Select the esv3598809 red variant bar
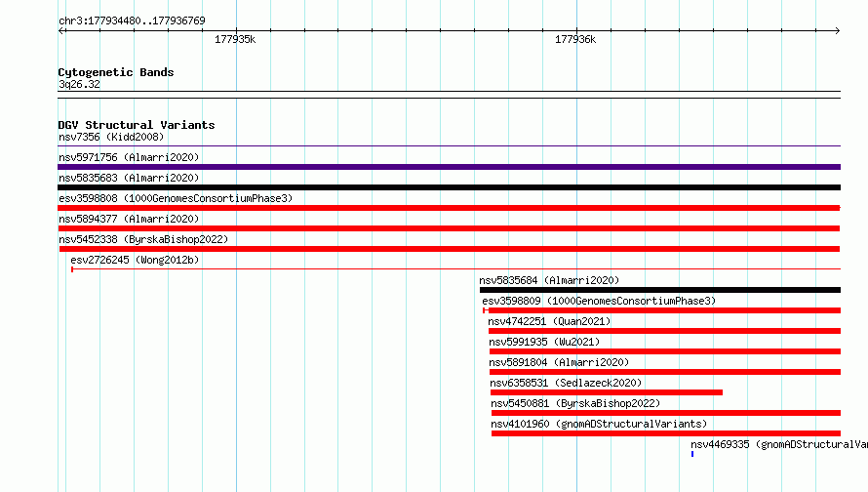This screenshot has width=868, height=492. click(x=661, y=310)
